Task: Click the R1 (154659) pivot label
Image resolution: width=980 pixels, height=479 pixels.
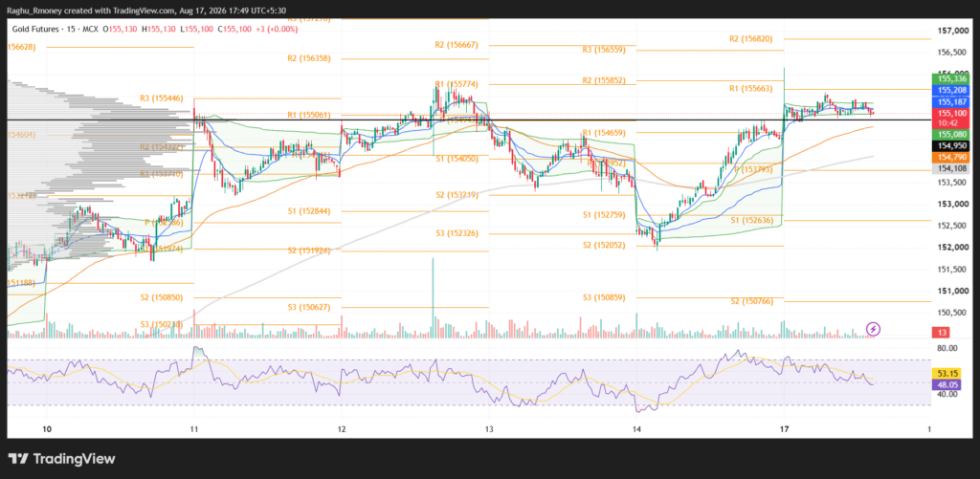Action: coord(606,132)
